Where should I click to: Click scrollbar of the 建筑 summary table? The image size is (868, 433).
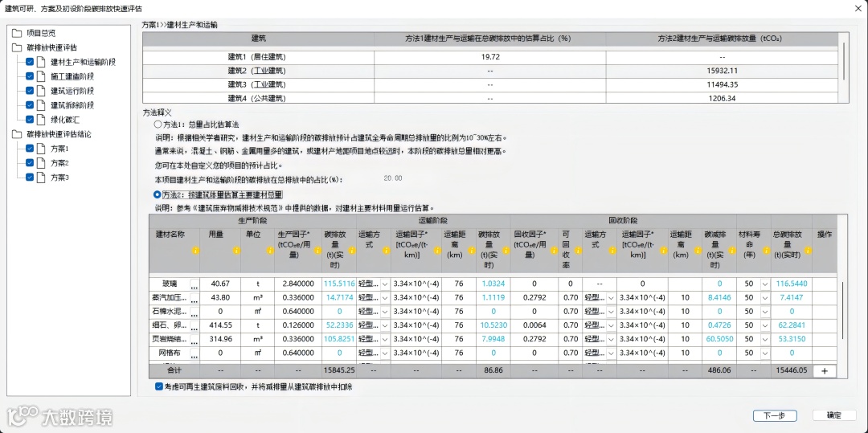click(x=844, y=61)
